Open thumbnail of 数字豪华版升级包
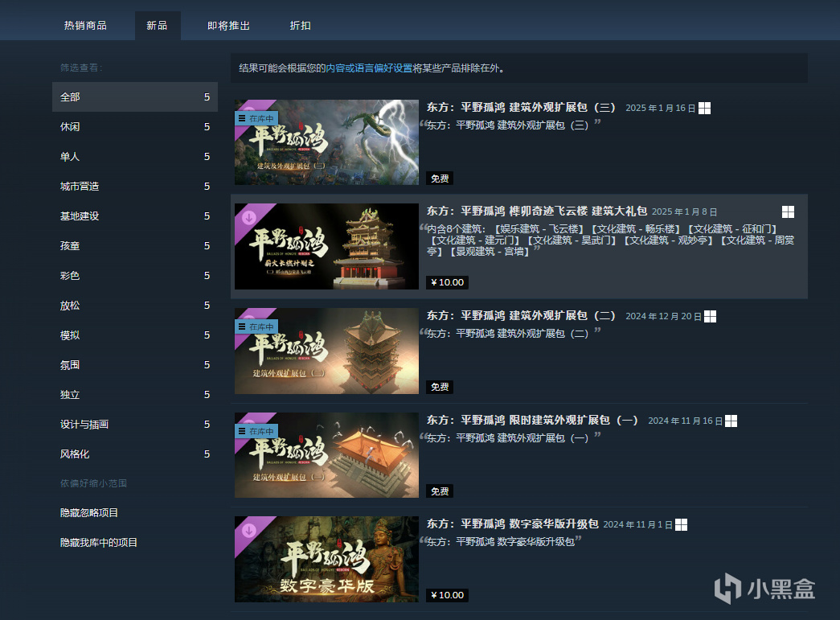The image size is (840, 620). (x=327, y=559)
